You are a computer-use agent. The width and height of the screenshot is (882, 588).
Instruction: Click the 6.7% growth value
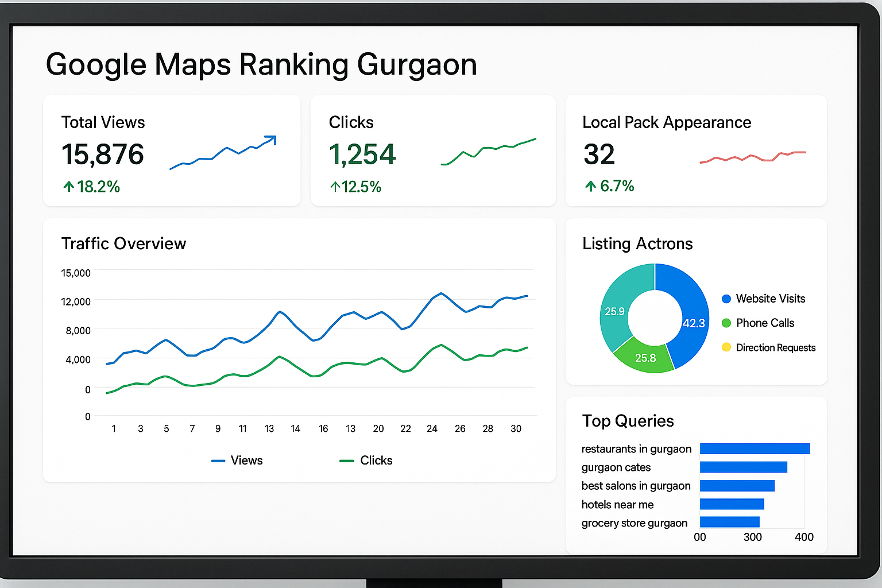(617, 186)
